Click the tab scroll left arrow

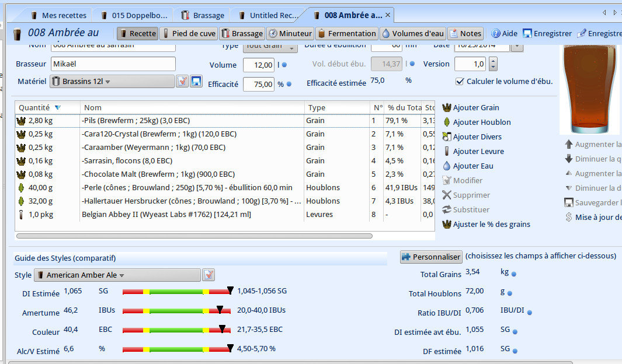(604, 13)
